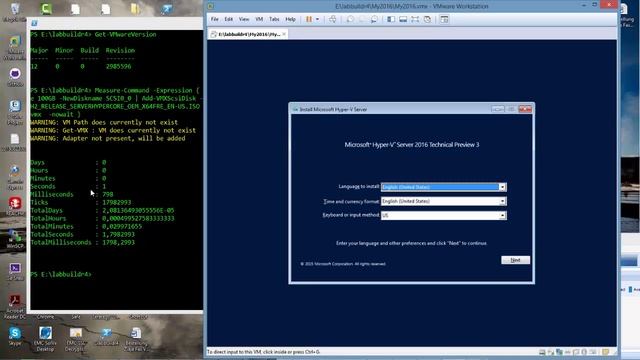Open the green C application desktop icon

46,9
